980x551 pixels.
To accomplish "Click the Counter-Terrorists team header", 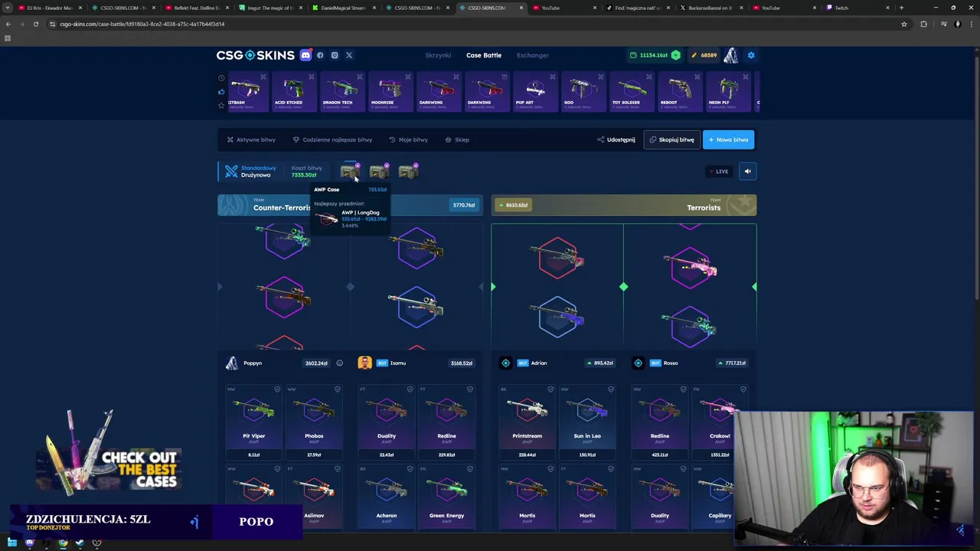I will (x=350, y=205).
